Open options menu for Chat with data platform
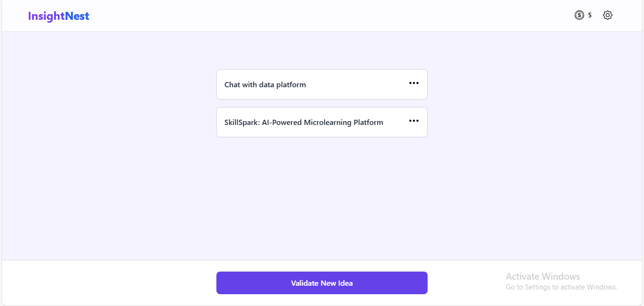Screen dimensions: 644x306 click(x=413, y=83)
